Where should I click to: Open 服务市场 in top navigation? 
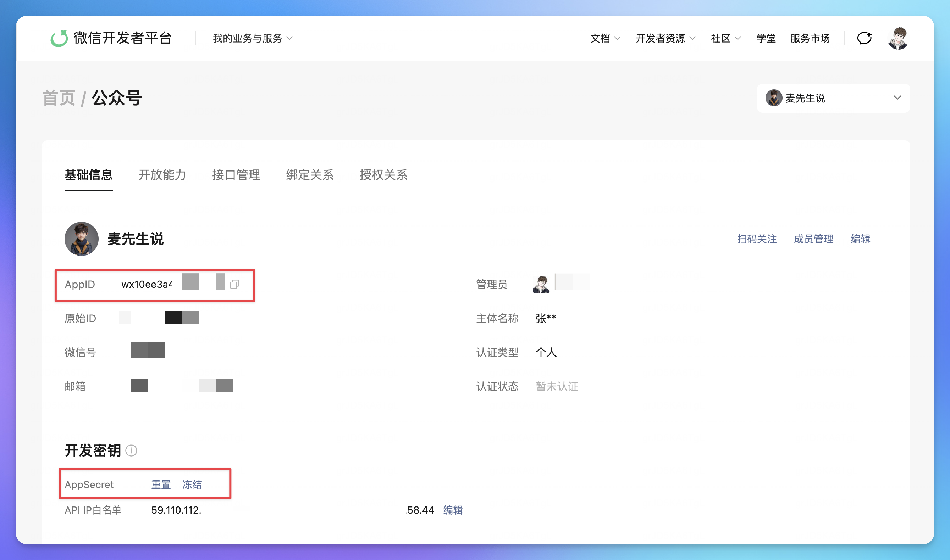810,38
